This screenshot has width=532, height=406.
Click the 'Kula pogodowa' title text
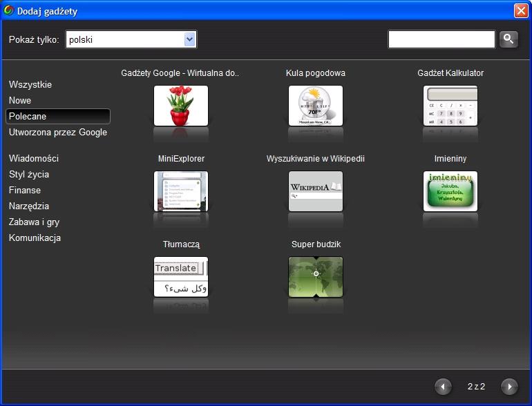tap(316, 73)
